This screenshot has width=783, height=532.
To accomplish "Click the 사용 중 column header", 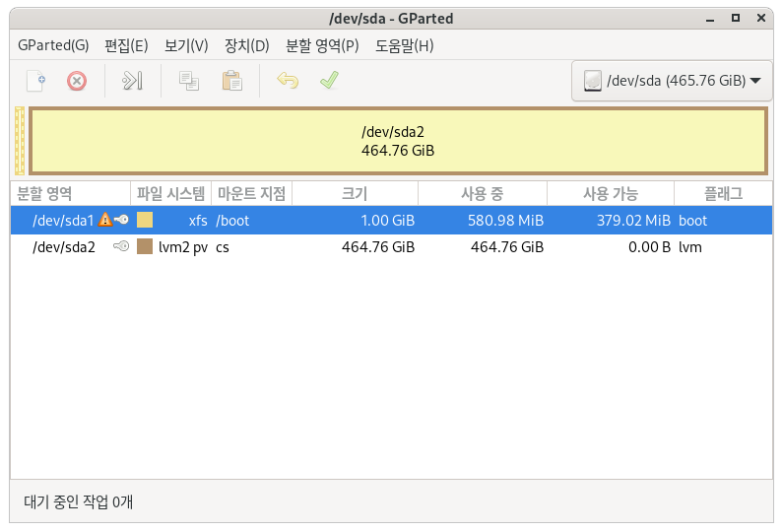I will (x=483, y=193).
